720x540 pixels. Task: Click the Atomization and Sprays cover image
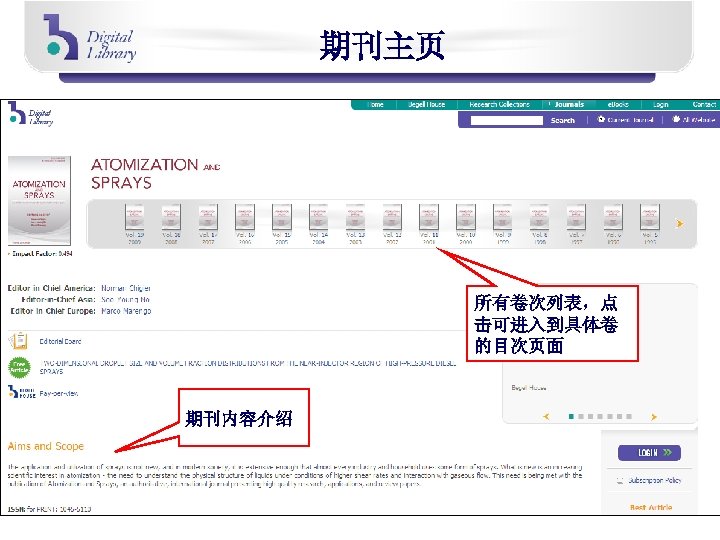click(x=39, y=201)
